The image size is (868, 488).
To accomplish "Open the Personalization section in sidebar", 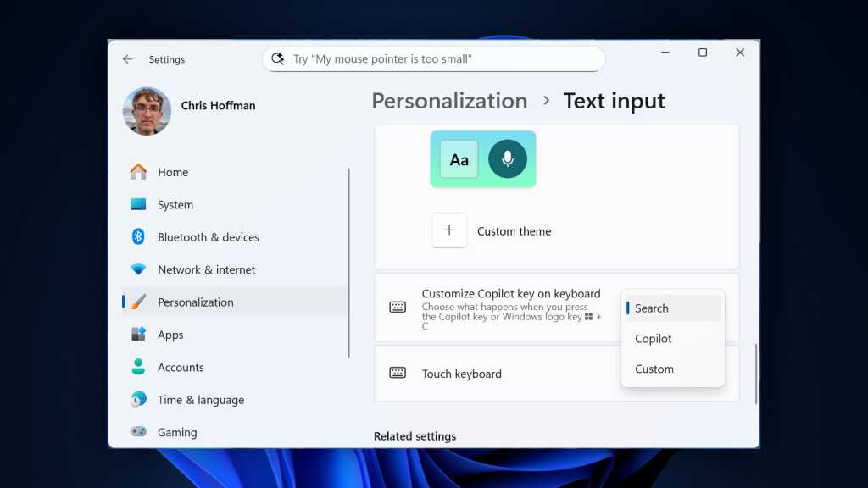I will [195, 302].
